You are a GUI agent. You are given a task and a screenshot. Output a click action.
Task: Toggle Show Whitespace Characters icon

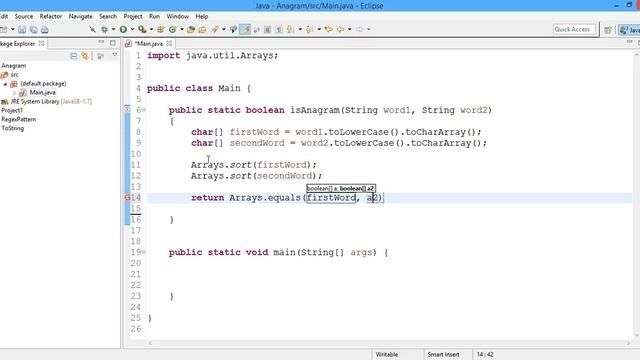tap(279, 29)
